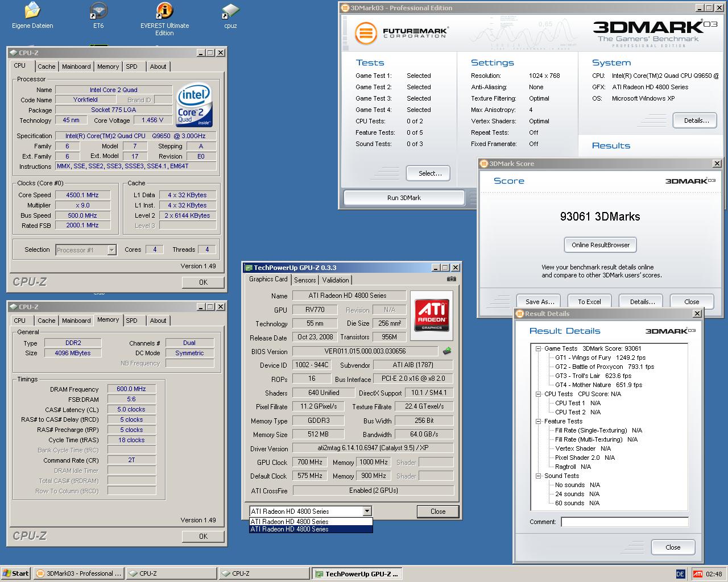Click the To Excel button

tap(589, 301)
